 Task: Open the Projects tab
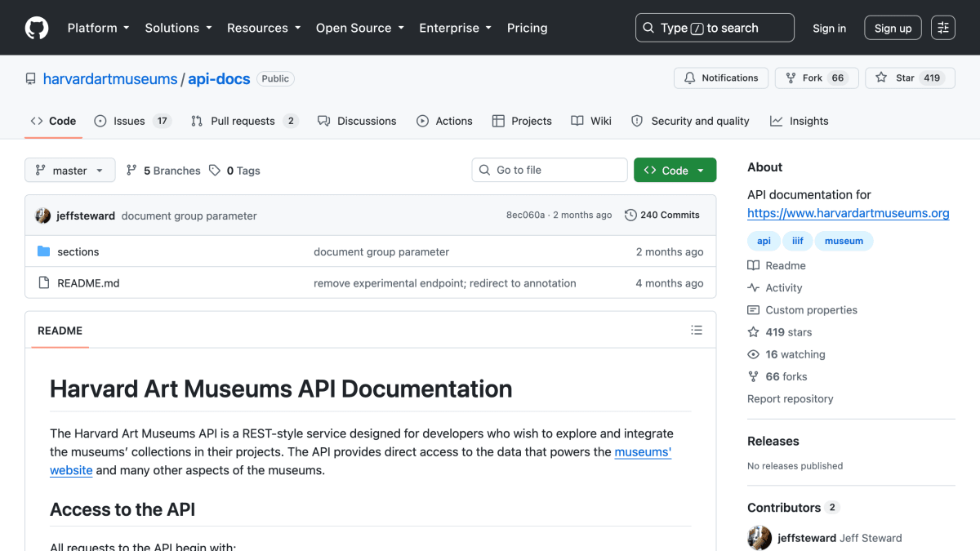tap(522, 121)
